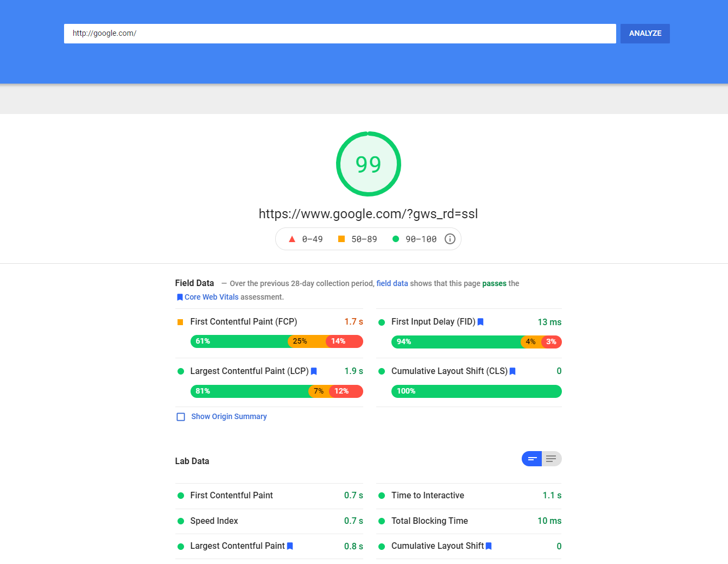Open the field data link
The height and width of the screenshot is (564, 728).
click(x=392, y=283)
